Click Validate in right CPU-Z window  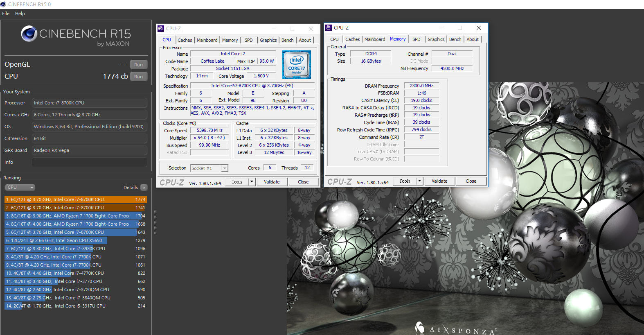[440, 181]
